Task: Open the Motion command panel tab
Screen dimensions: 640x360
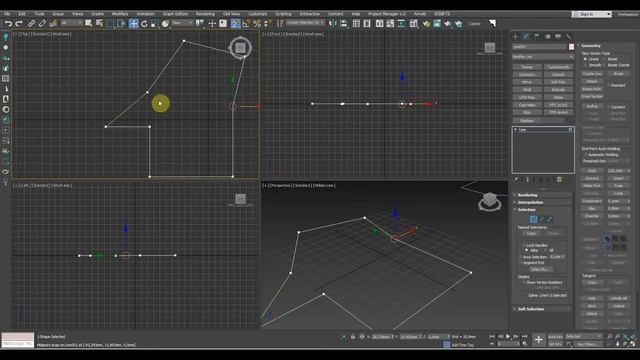Action: click(x=547, y=37)
